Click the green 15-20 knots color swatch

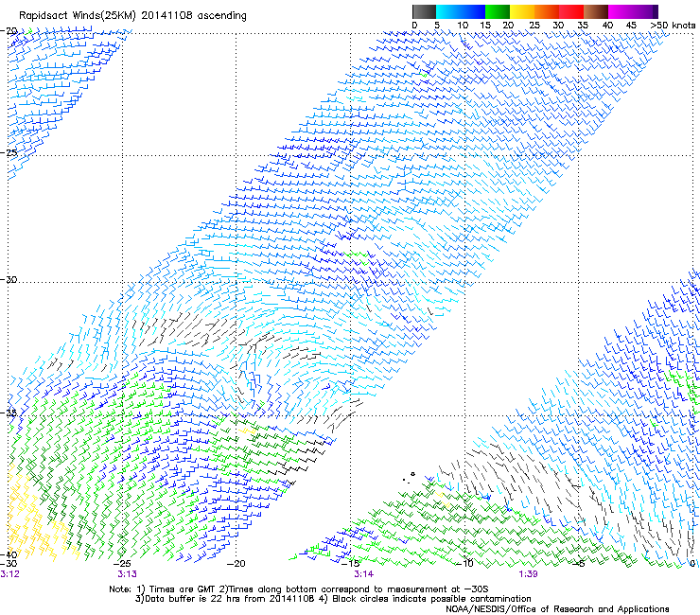click(498, 11)
